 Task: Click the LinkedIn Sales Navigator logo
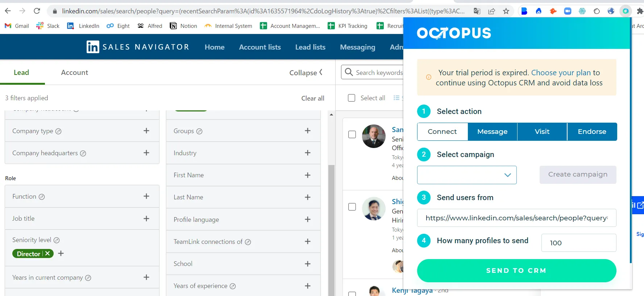[x=138, y=47]
